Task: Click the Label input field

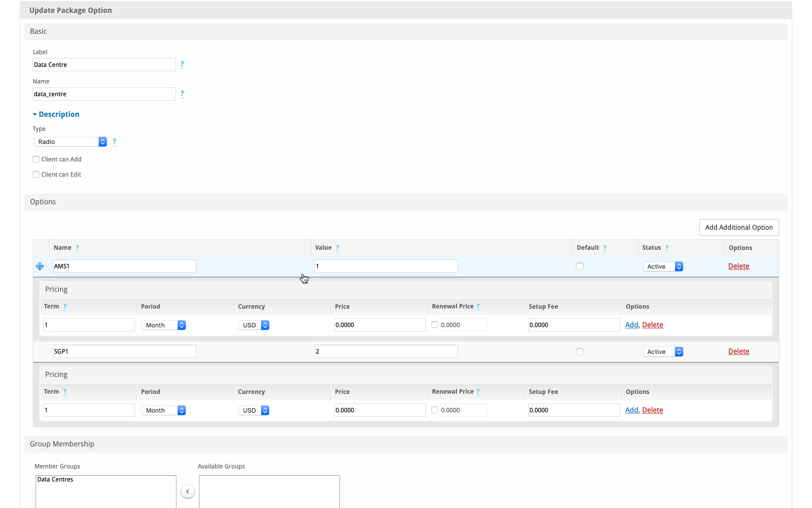Action: [104, 65]
